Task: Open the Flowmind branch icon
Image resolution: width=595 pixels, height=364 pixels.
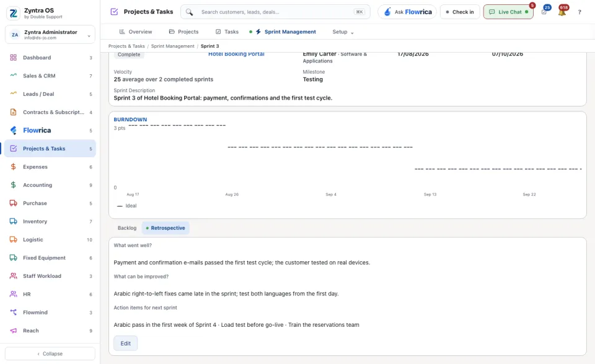Action: point(13,313)
